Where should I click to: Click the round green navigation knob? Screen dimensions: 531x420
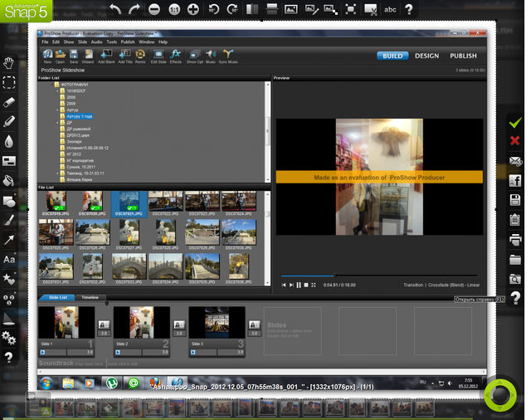[x=499, y=395]
